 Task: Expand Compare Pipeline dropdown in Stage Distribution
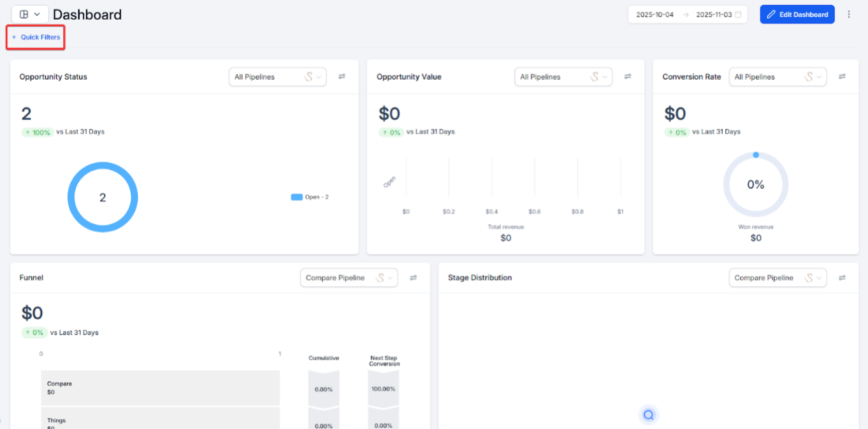click(778, 278)
